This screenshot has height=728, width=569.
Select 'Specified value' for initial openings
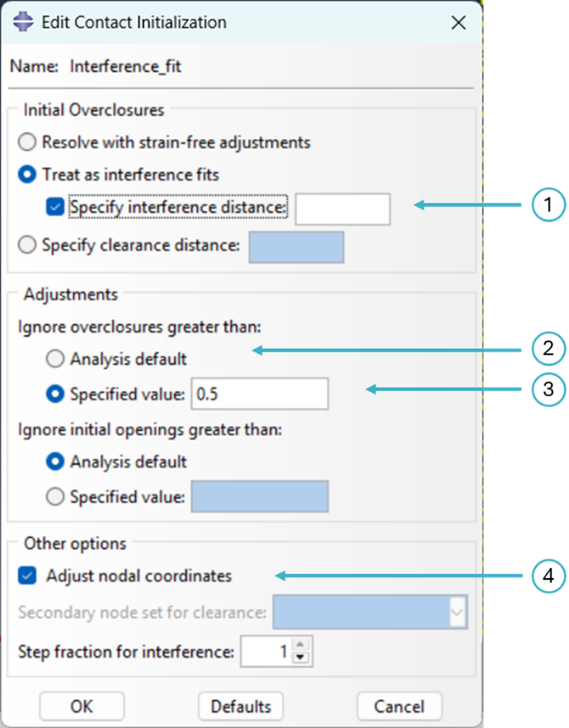(x=55, y=496)
